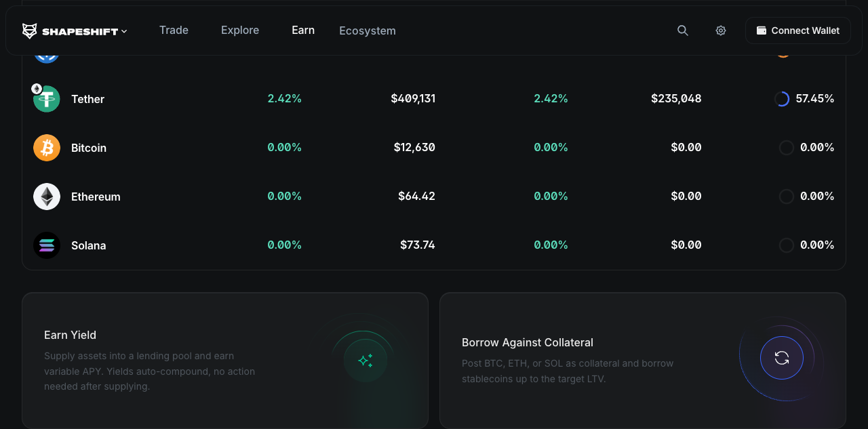This screenshot has width=868, height=429.
Task: Click Bitcoin's 0.00% utilization ring
Action: coord(786,148)
